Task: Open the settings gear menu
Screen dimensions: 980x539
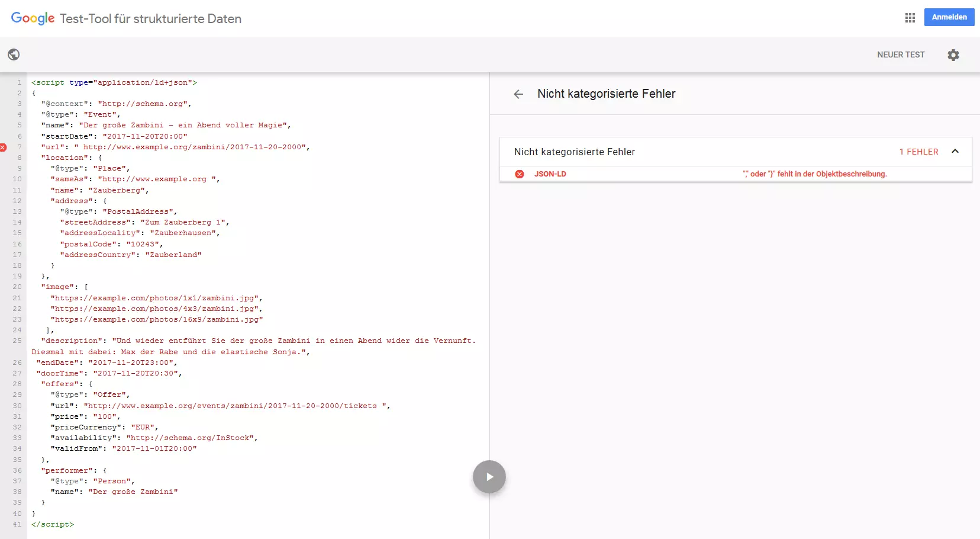Action: coord(953,55)
